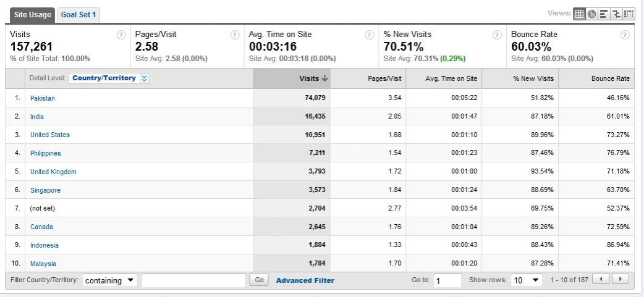This screenshot has width=644, height=297.
Task: Open the Show rows dropdown
Action: click(527, 280)
